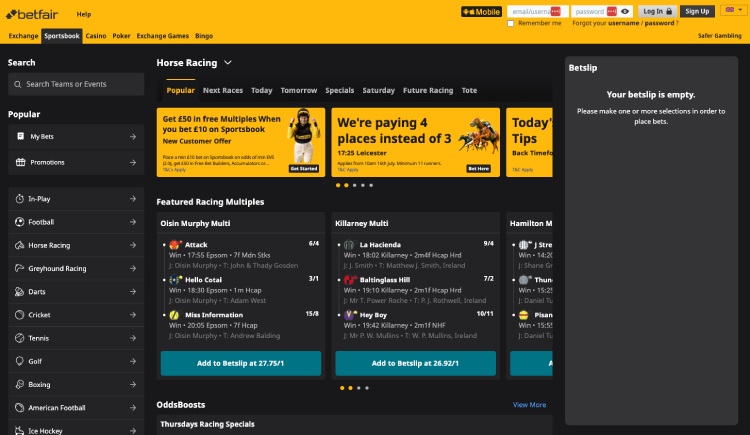Open the Specials tab
Image resolution: width=750 pixels, height=435 pixels.
point(340,90)
